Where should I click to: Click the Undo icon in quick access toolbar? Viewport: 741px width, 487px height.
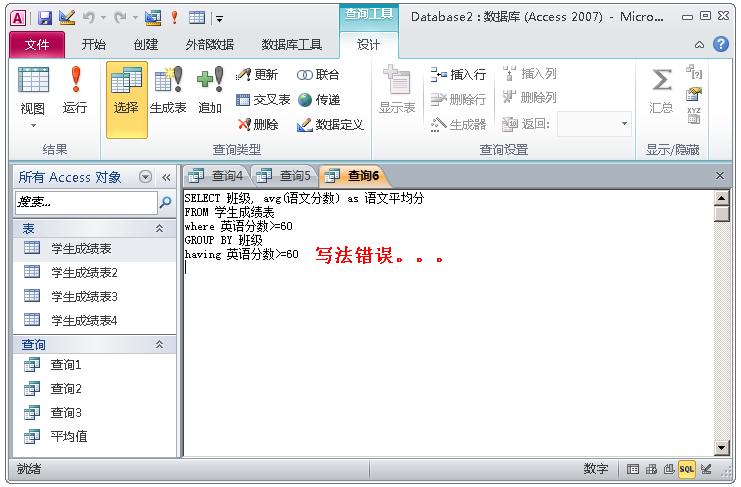(x=88, y=18)
